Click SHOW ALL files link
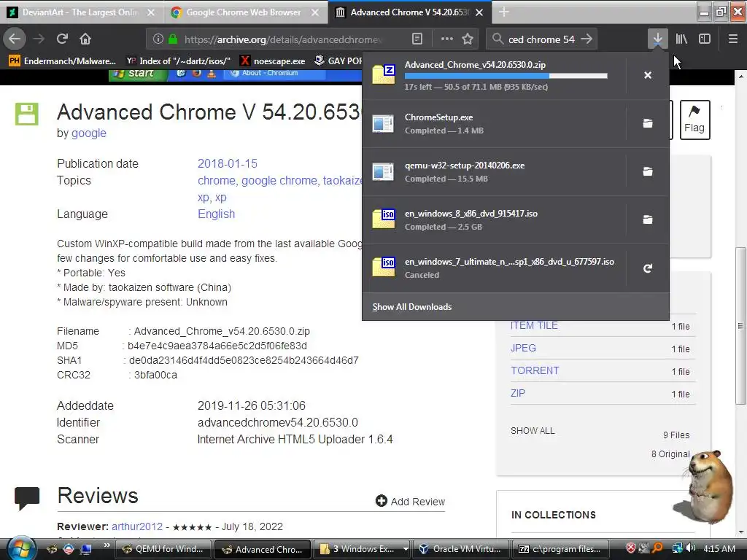Screen dimensions: 747x560 point(533,430)
